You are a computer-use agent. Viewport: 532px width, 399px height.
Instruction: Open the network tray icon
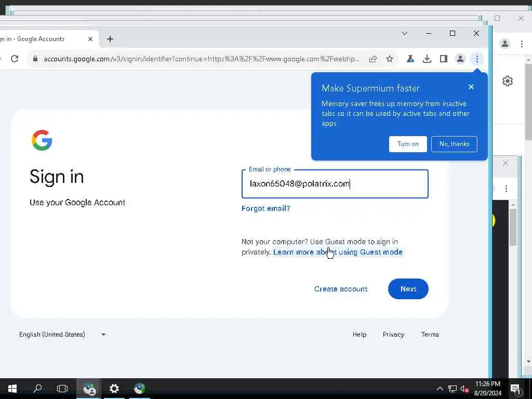click(x=453, y=389)
